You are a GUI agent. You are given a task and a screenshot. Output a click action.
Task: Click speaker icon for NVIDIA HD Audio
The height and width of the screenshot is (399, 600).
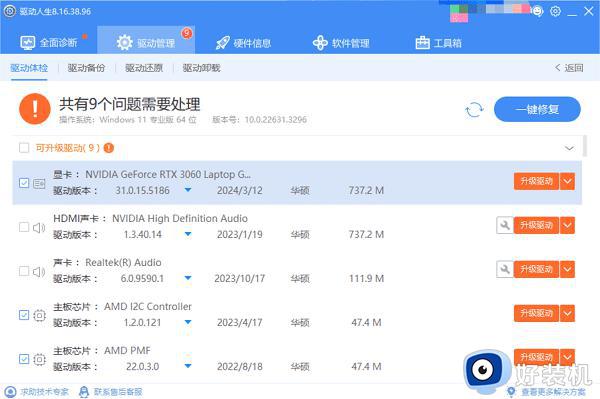coord(39,228)
